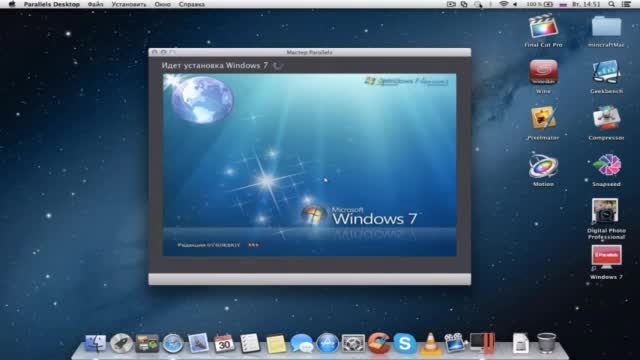
Task: Open Spotlight search in menu bar
Action: 611,4
